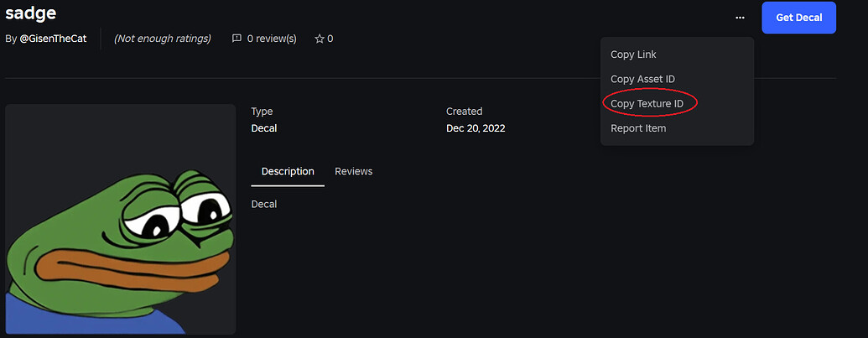Screen dimensions: 868x338
Task: Click the sad frog decal thumbnail
Action: (x=121, y=220)
